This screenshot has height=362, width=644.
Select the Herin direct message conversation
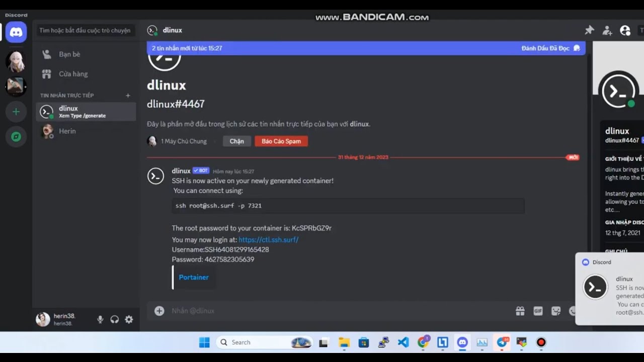(86, 131)
